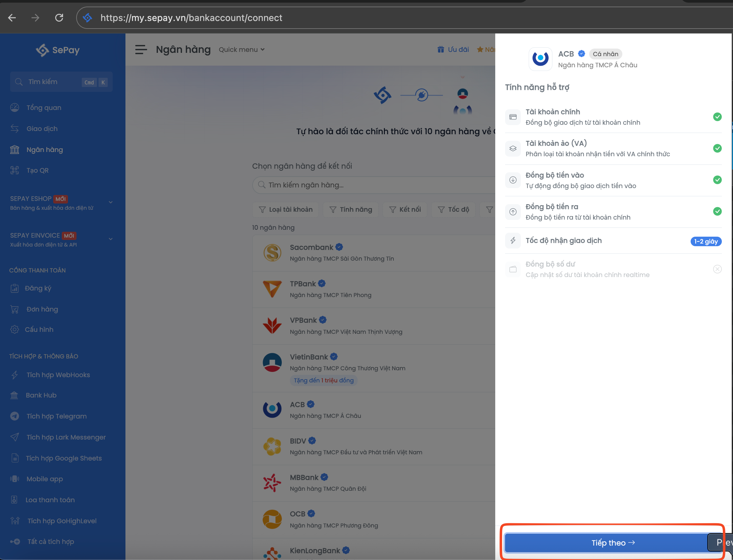
Task: Click the lightning icon beside Tốc độ nhận giao dịch
Action: pyautogui.click(x=513, y=241)
